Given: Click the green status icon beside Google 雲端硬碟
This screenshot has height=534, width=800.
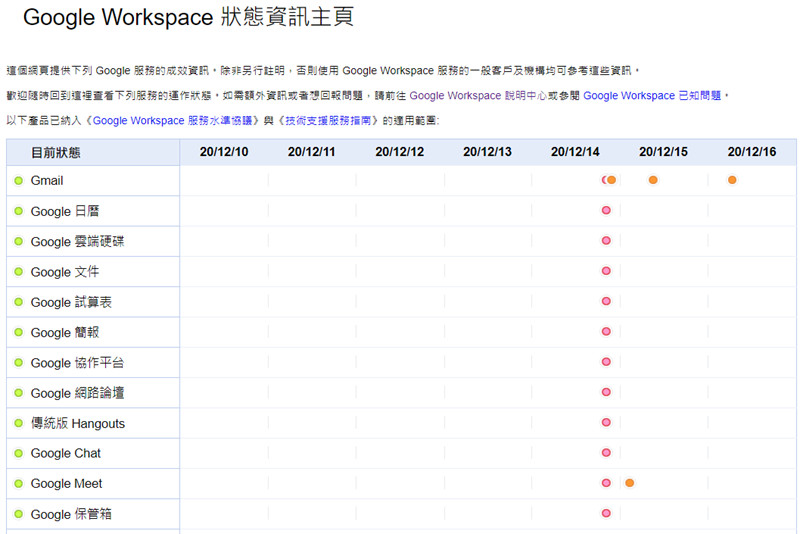Looking at the screenshot, I should (19, 241).
